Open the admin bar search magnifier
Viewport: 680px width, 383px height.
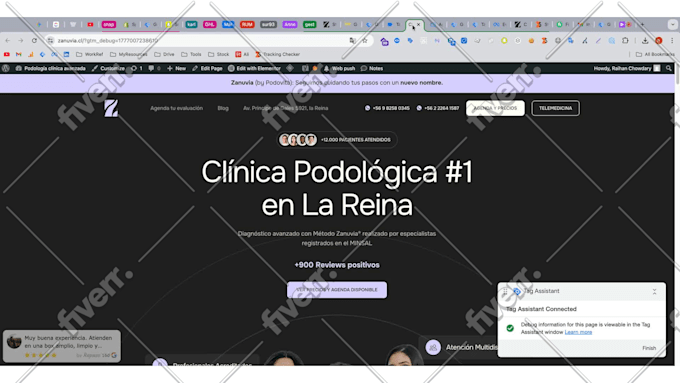[669, 68]
